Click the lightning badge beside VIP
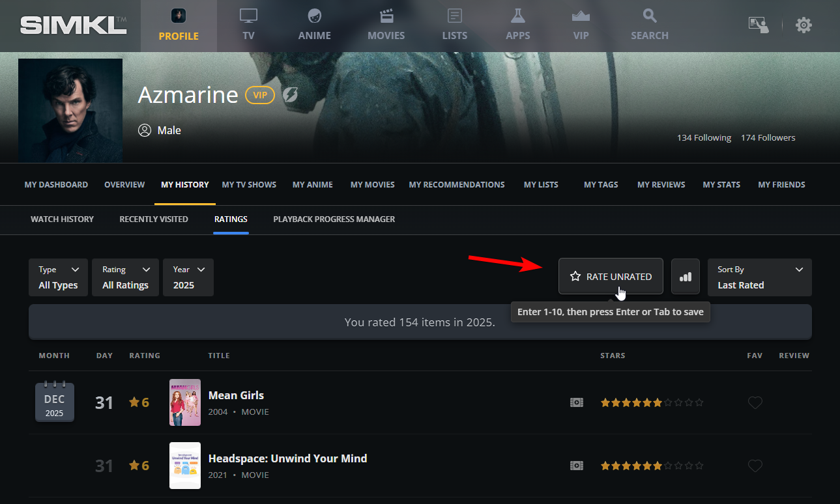This screenshot has width=840, height=504. click(291, 95)
